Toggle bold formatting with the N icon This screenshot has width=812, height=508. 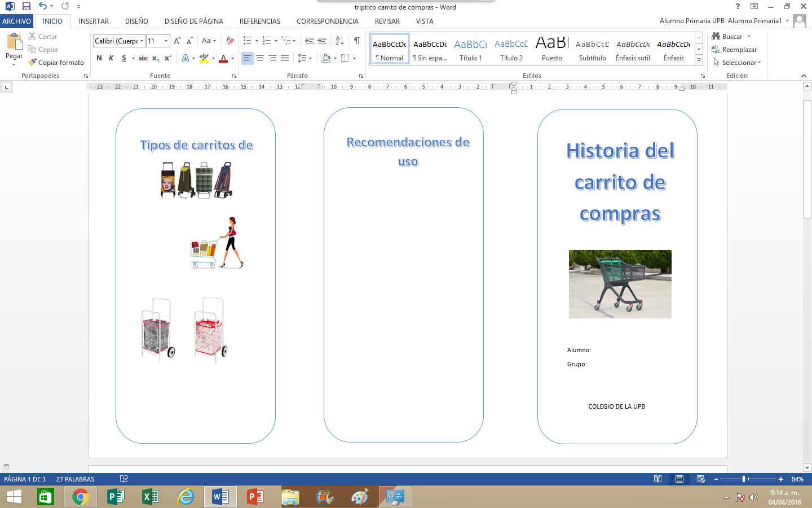(x=99, y=58)
